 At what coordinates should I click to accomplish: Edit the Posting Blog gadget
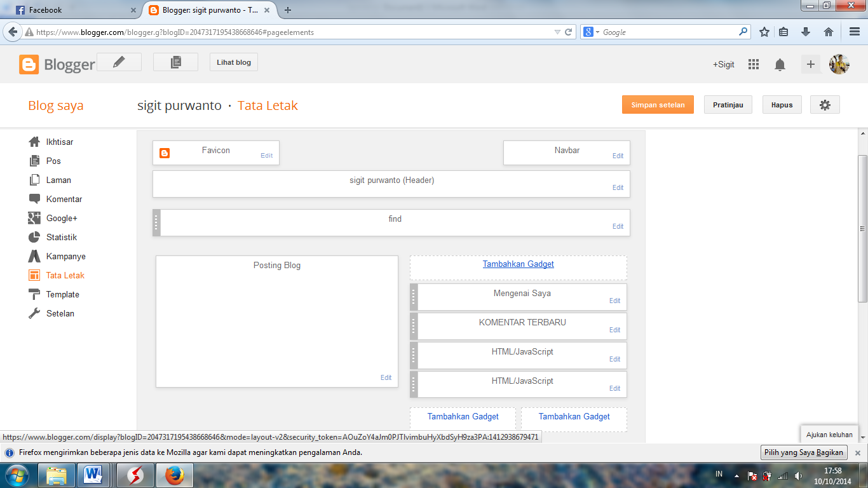tap(386, 377)
